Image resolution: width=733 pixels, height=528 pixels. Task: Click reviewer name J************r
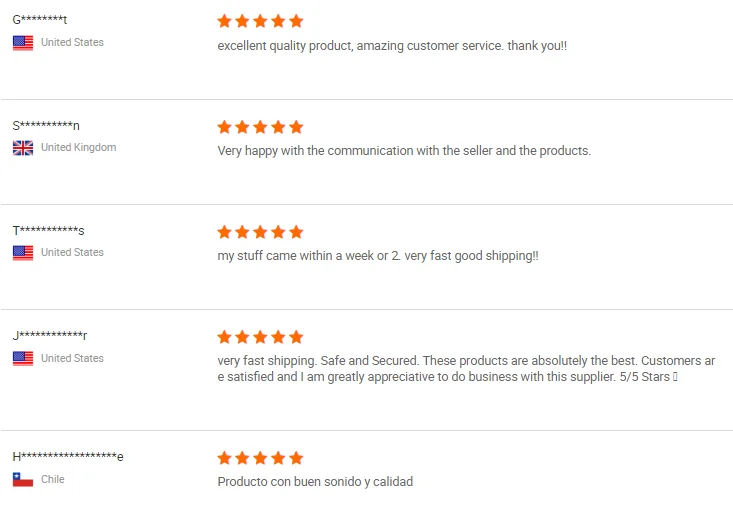[50, 336]
